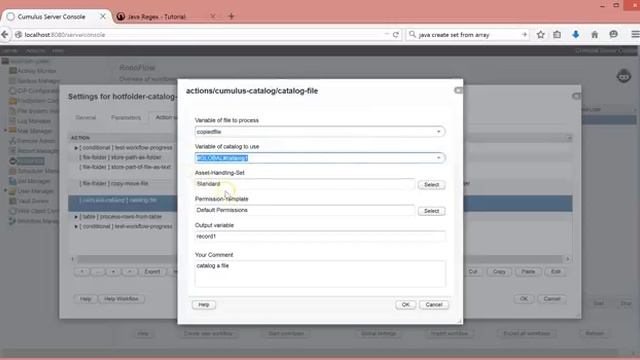Open 'Variable of file to process' dropdown

point(439,132)
